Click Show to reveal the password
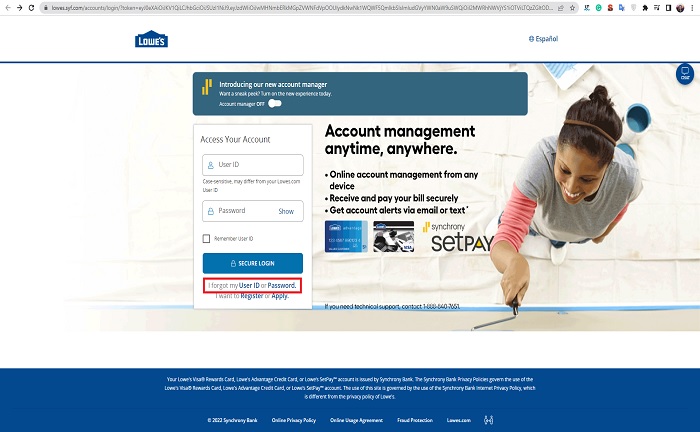Viewport: 700px width, 432px height. tap(286, 212)
